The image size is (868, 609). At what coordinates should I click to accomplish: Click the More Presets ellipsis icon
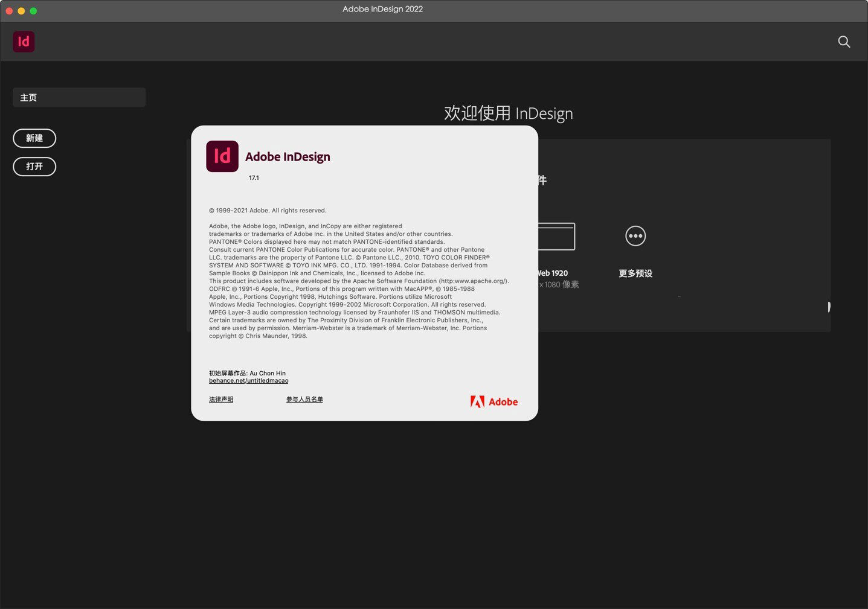coord(635,236)
